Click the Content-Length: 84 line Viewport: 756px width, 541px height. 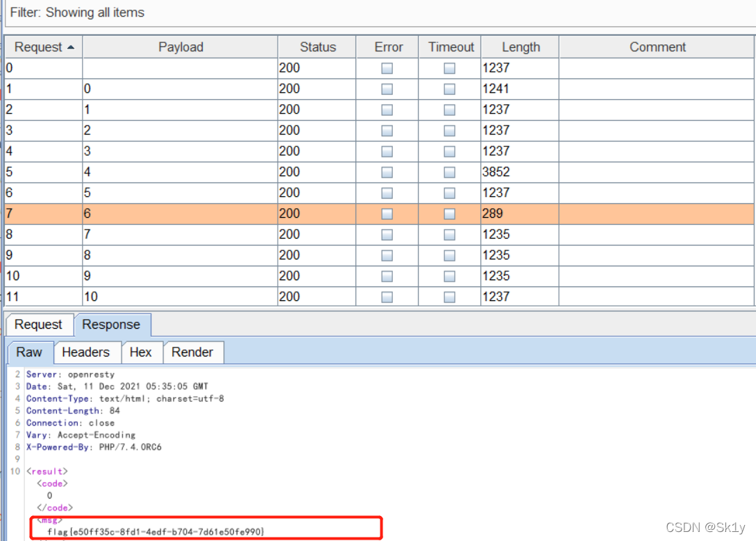click(x=73, y=411)
